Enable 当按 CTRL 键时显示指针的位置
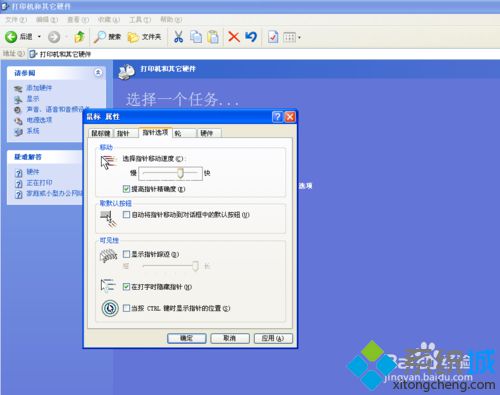The height and width of the screenshot is (395, 500). pos(126,308)
